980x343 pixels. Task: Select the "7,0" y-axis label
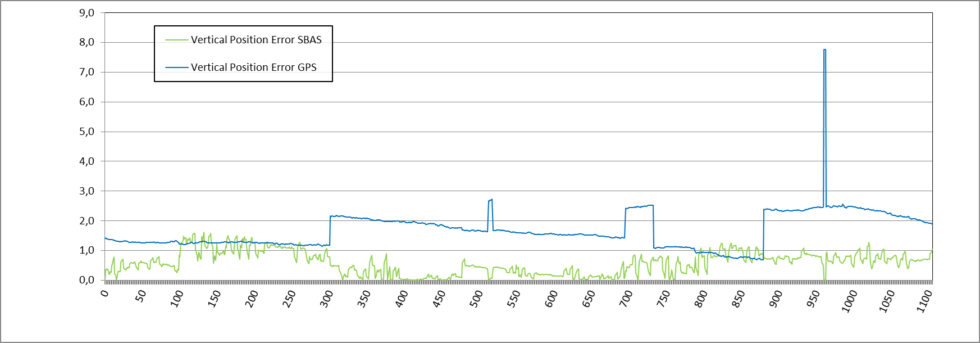86,72
